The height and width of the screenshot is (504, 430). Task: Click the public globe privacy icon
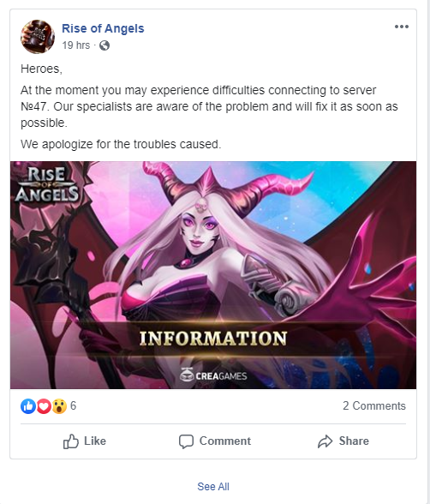coord(105,45)
